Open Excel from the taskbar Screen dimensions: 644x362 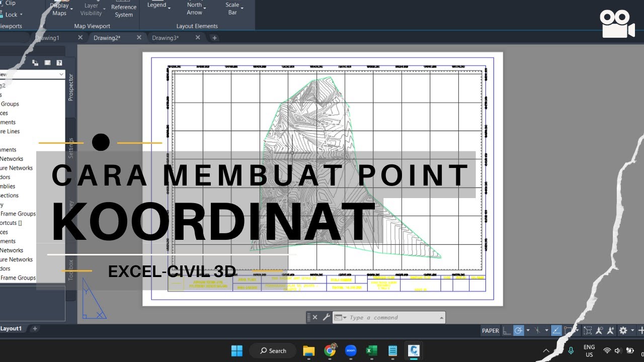click(x=372, y=350)
